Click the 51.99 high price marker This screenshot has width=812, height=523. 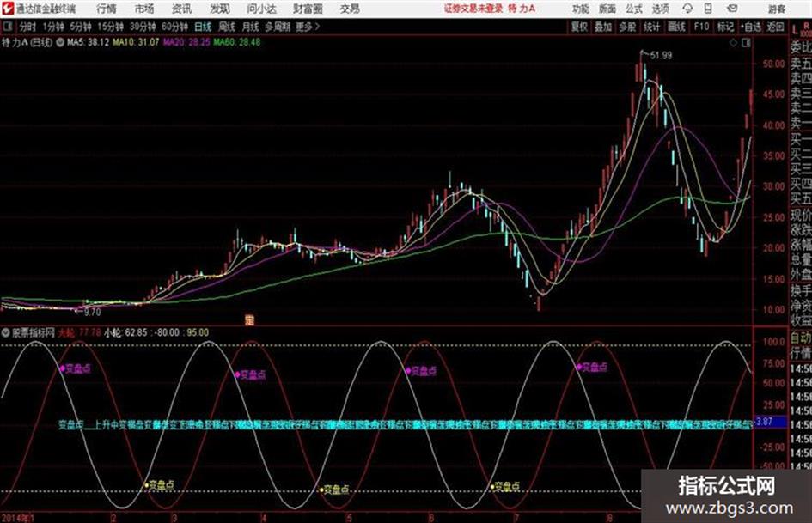pos(661,55)
